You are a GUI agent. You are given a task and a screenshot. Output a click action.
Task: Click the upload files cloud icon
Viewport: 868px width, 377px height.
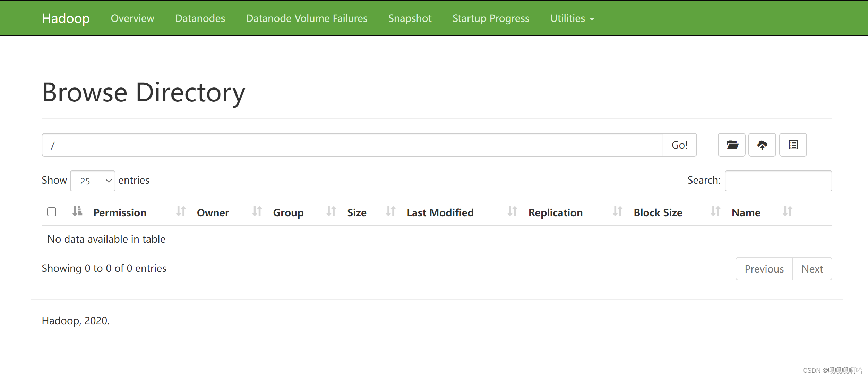point(762,145)
